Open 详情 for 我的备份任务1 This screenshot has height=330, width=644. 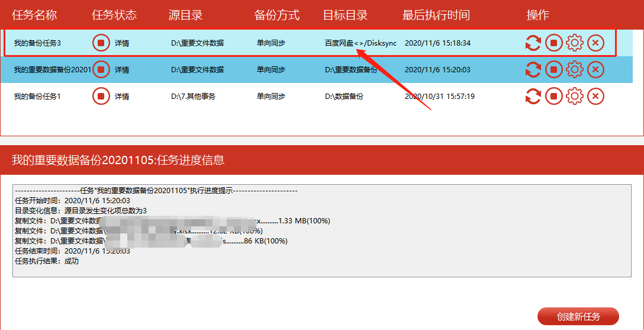point(122,96)
